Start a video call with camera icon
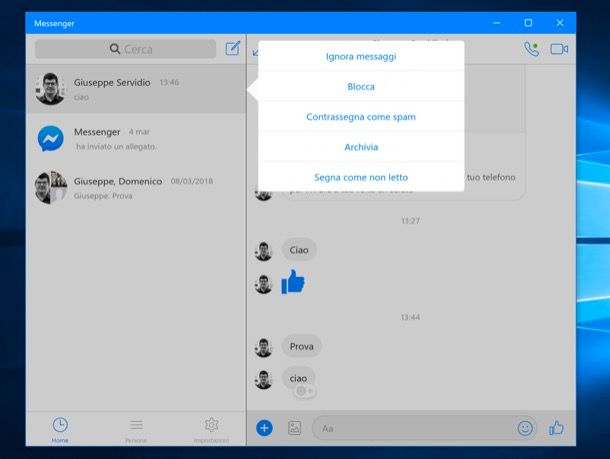 (559, 49)
